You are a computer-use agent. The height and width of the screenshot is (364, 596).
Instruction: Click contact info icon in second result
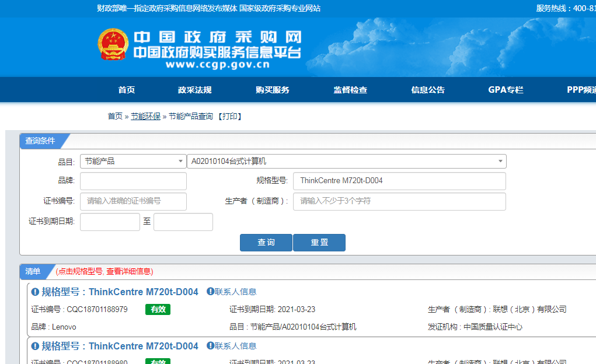[x=210, y=346]
